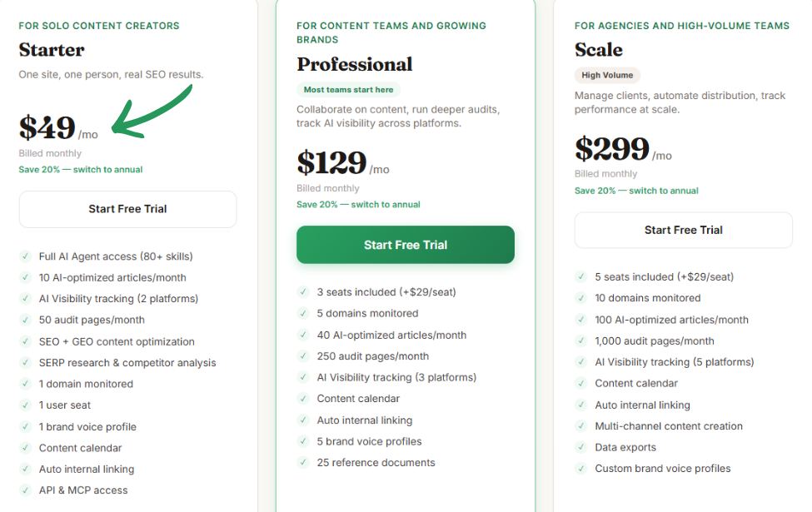This screenshot has width=812, height=512.
Task: Click the checkmark beside Full AI Agent access
Action: click(x=26, y=256)
